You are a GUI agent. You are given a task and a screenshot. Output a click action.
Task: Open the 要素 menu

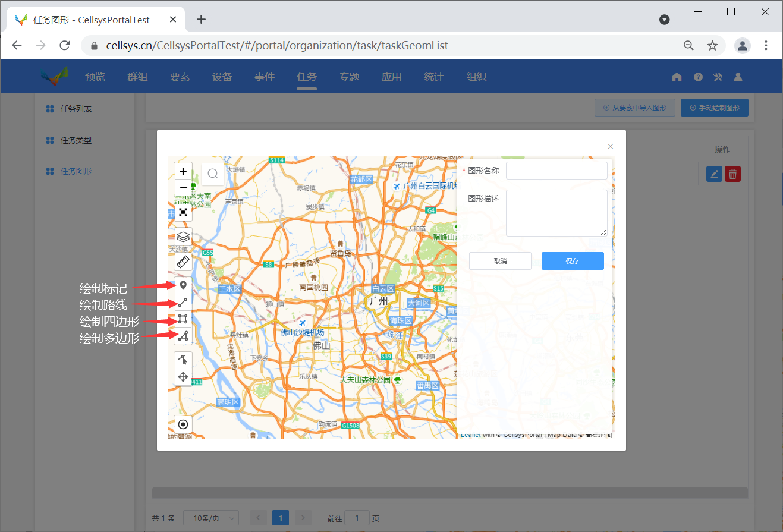coord(180,77)
